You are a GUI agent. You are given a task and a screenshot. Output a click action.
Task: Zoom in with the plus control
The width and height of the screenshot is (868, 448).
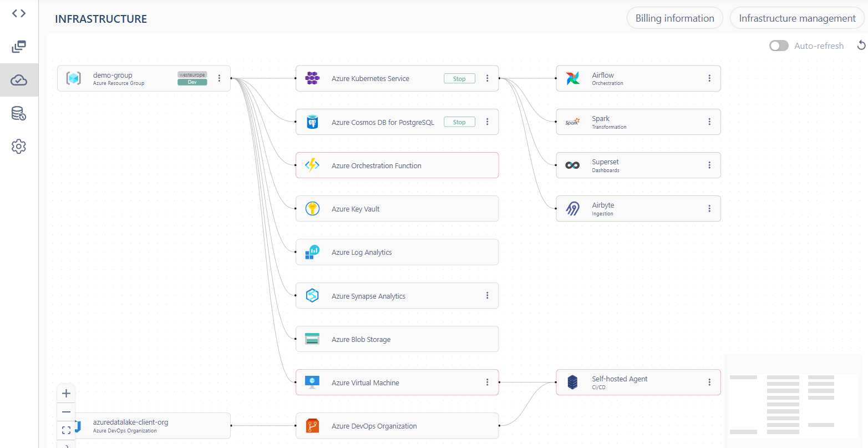(66, 394)
